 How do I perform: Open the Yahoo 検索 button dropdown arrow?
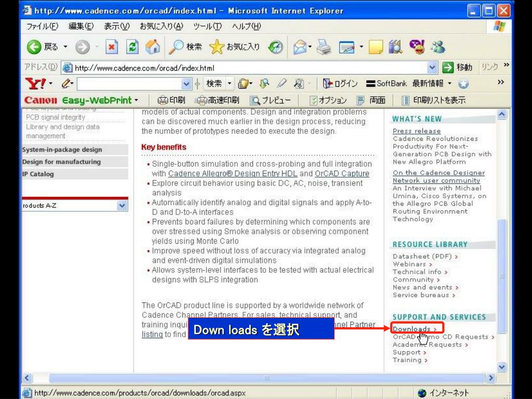coord(230,84)
